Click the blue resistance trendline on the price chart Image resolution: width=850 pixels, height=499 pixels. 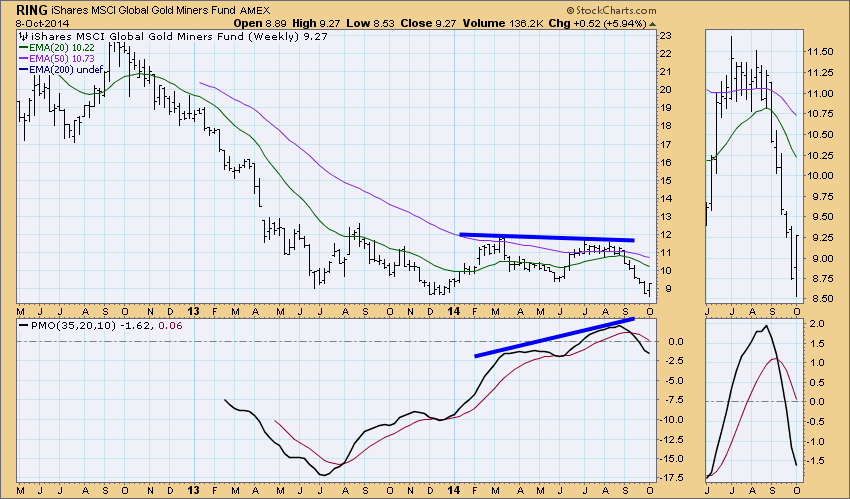(546, 237)
